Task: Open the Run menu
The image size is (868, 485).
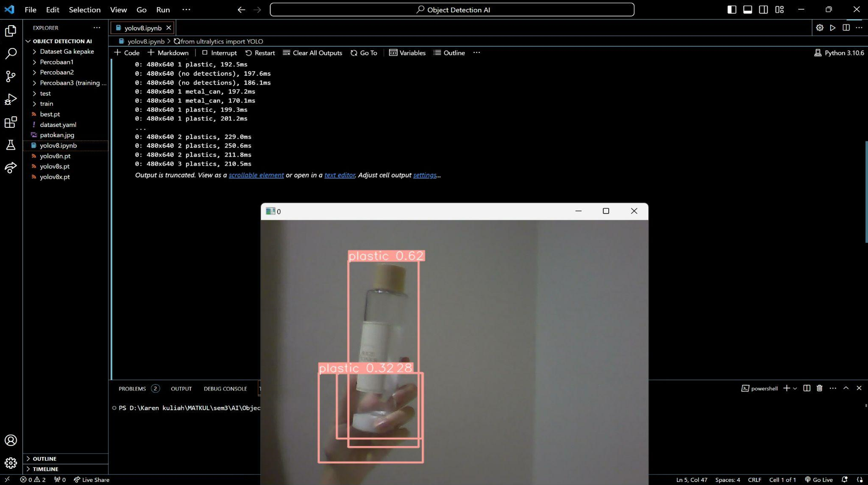Action: pyautogui.click(x=163, y=9)
